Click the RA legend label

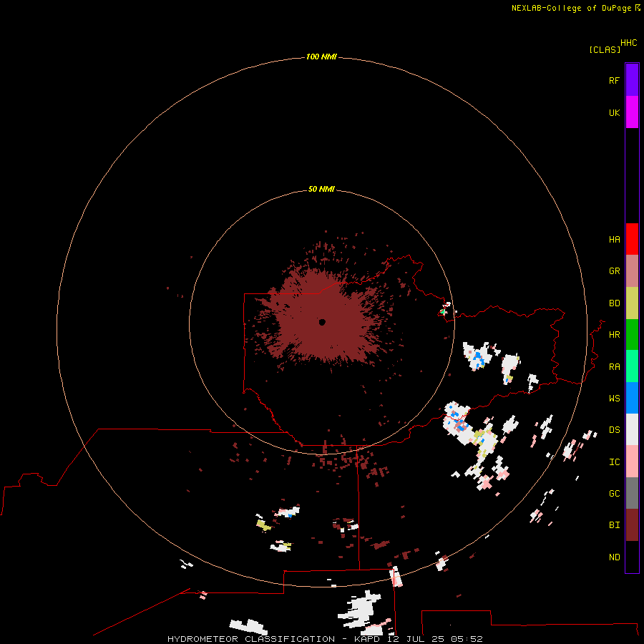[614, 367]
